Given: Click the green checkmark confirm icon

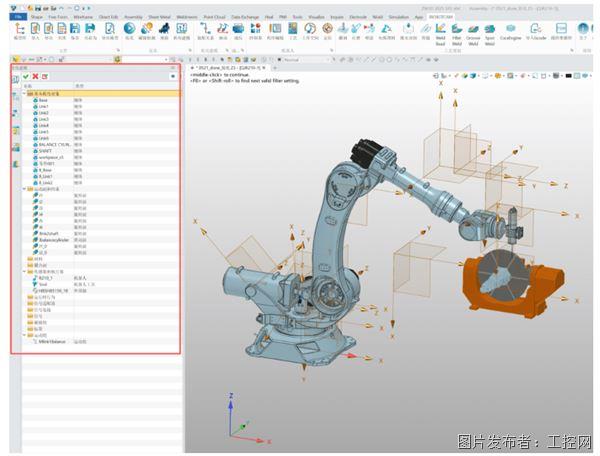Looking at the screenshot, I should (26, 77).
